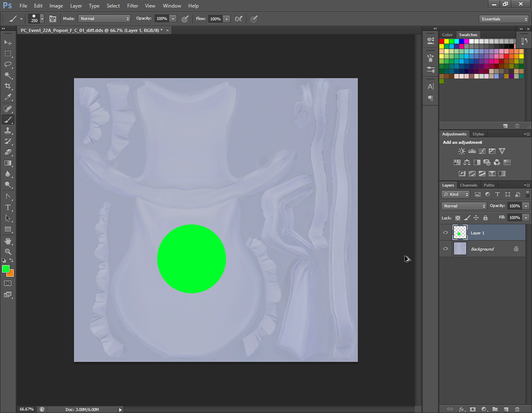Open the Essentials workspace dropdown
Screen dimensions: 532x413
coord(504,19)
